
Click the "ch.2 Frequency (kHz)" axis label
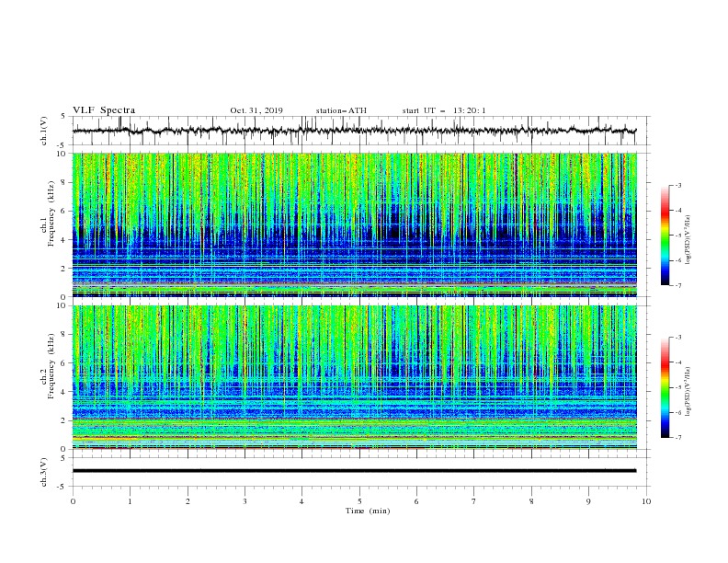coord(49,366)
